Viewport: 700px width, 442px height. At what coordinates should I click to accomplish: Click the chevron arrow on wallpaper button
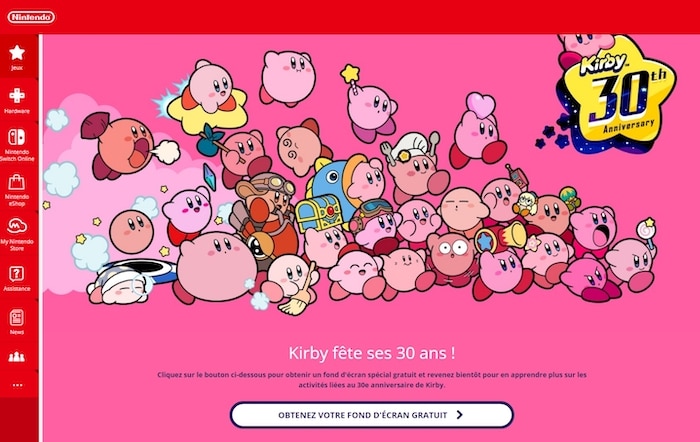pos(460,415)
